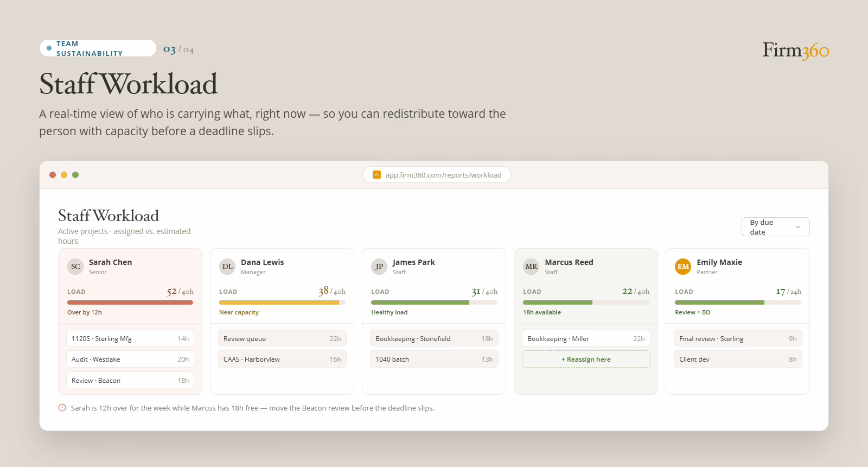Click the yellow window minimize dot
This screenshot has height=467, width=868.
(64, 175)
